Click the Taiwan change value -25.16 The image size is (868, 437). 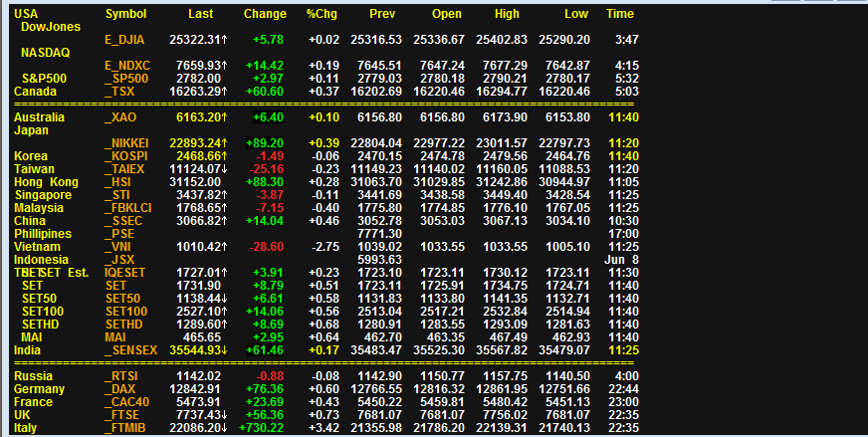[x=266, y=169]
